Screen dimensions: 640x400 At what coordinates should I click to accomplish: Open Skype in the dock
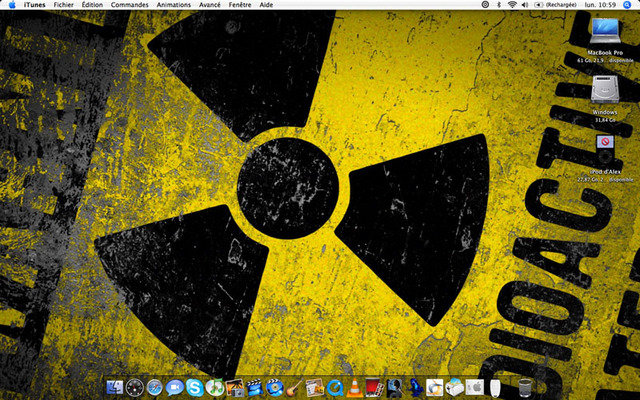(x=194, y=387)
